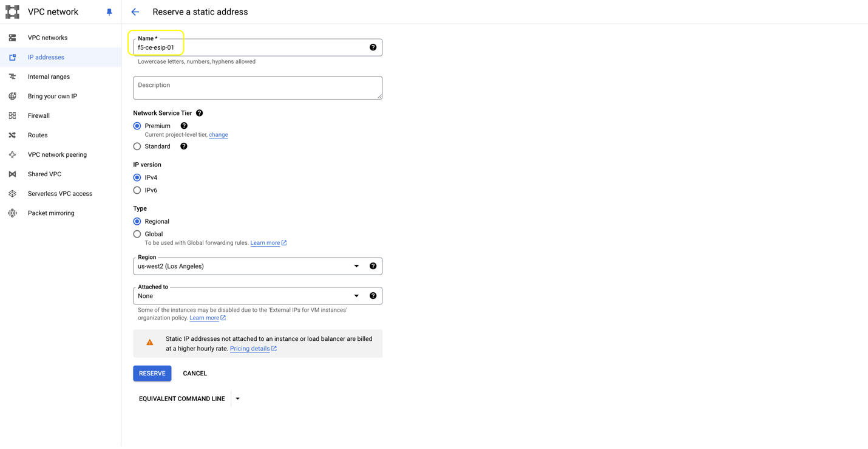This screenshot has width=868, height=449.
Task: Click inside the Description field
Action: click(257, 87)
